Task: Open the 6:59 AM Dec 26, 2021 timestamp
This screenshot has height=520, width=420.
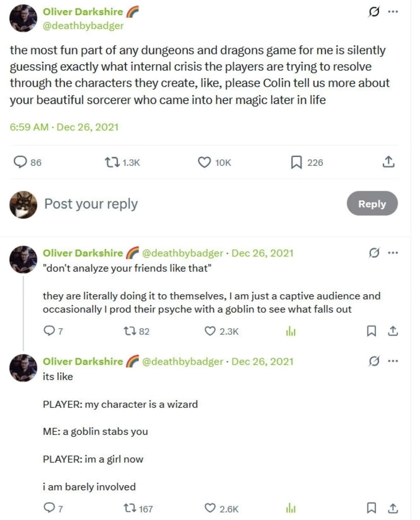Action: coord(64,127)
